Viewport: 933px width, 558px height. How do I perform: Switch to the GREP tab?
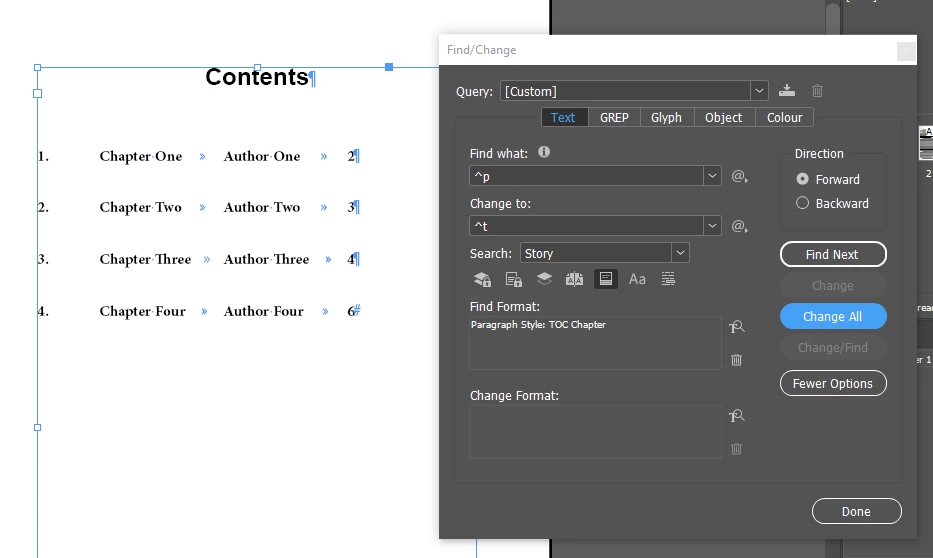(x=614, y=118)
